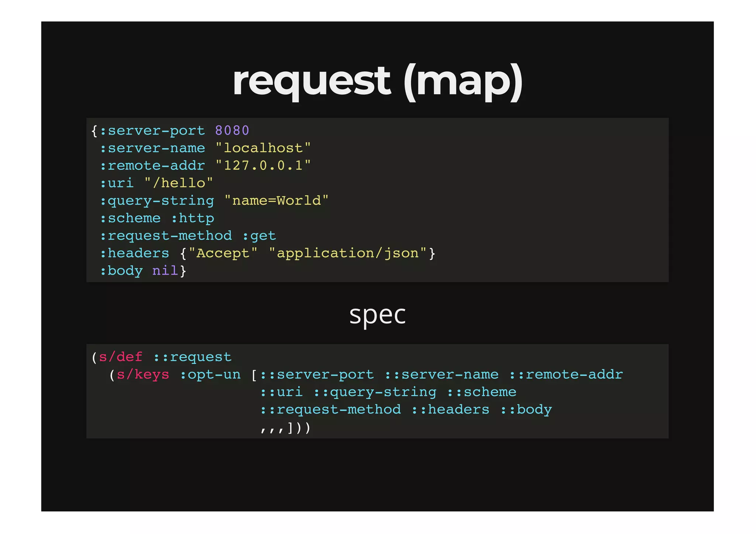Image resolution: width=756 pixels, height=534 pixels.
Task: Select the ':query-string' key in the request map
Action: click(157, 201)
